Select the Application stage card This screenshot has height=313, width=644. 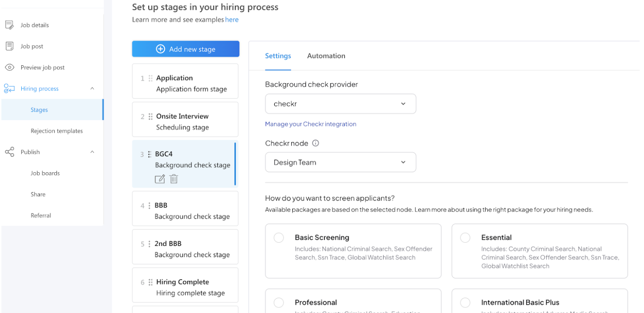(185, 81)
